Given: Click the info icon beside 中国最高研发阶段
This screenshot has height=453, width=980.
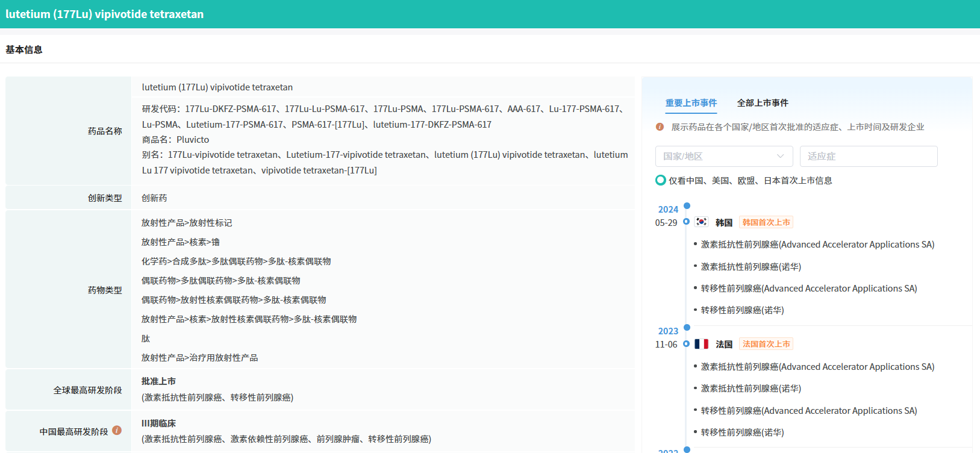Looking at the screenshot, I should point(117,430).
